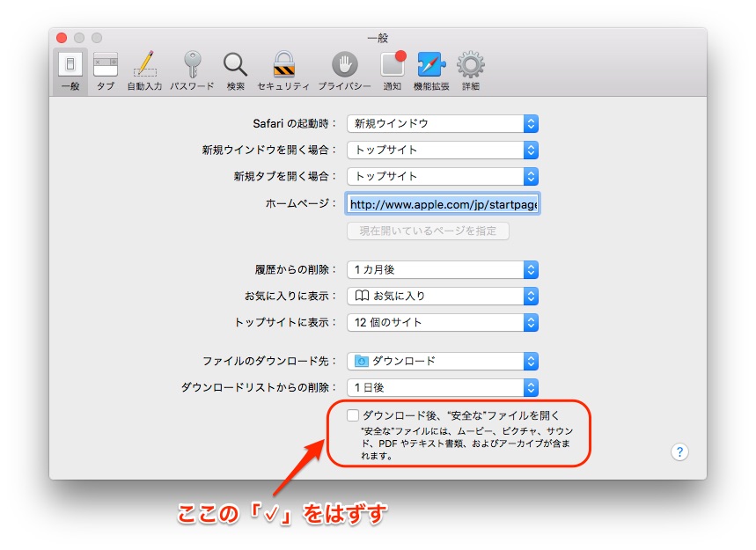Open the 新規ウインドウを開く場合 dropdown
756x550 pixels.
443,150
